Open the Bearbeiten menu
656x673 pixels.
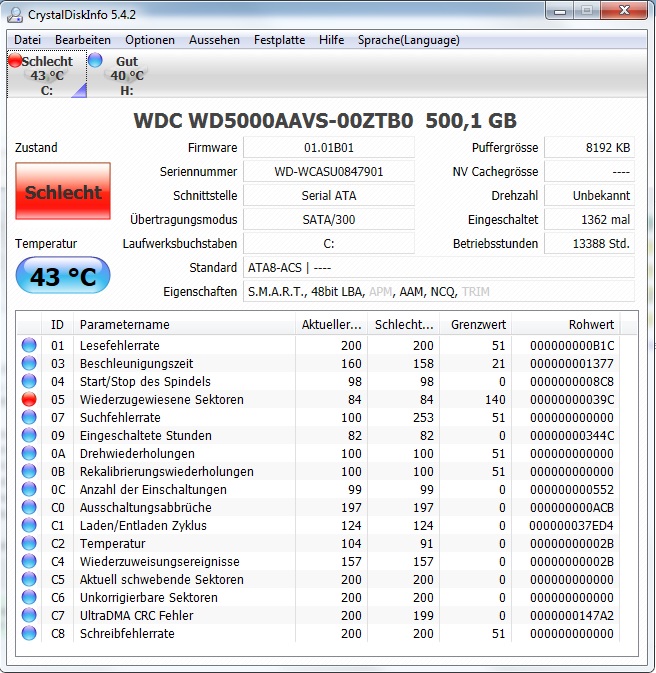click(83, 40)
